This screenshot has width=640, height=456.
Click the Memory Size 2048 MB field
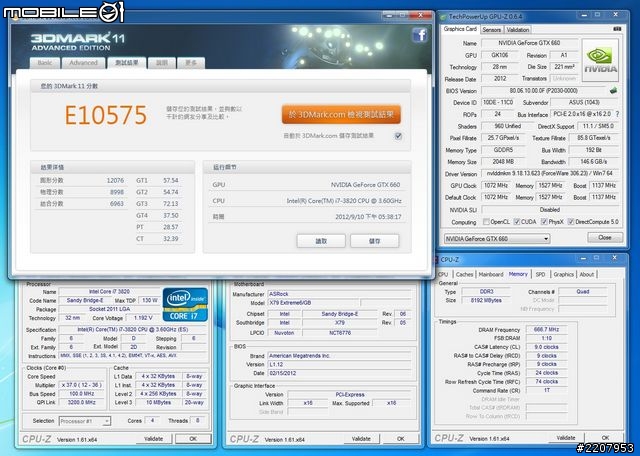click(503, 162)
